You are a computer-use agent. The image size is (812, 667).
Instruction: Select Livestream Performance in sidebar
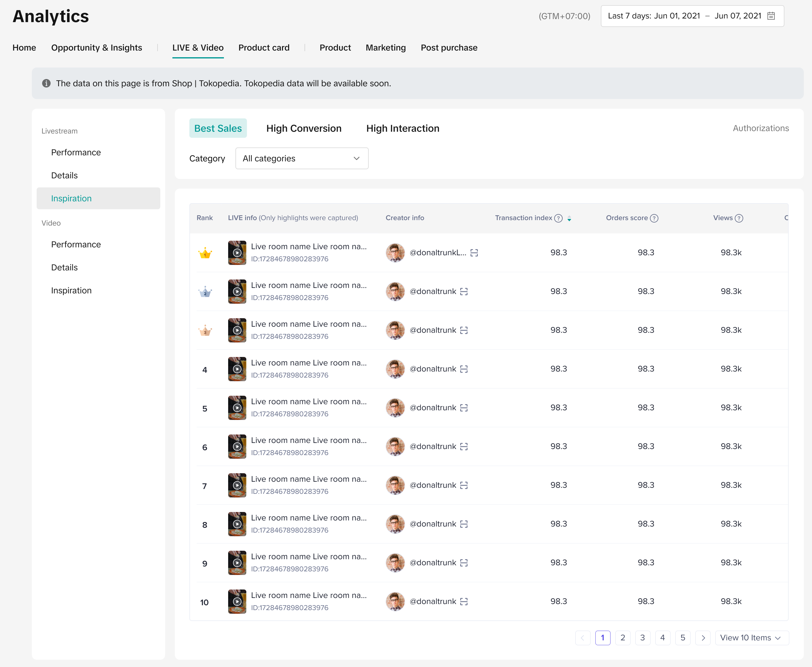pos(76,153)
